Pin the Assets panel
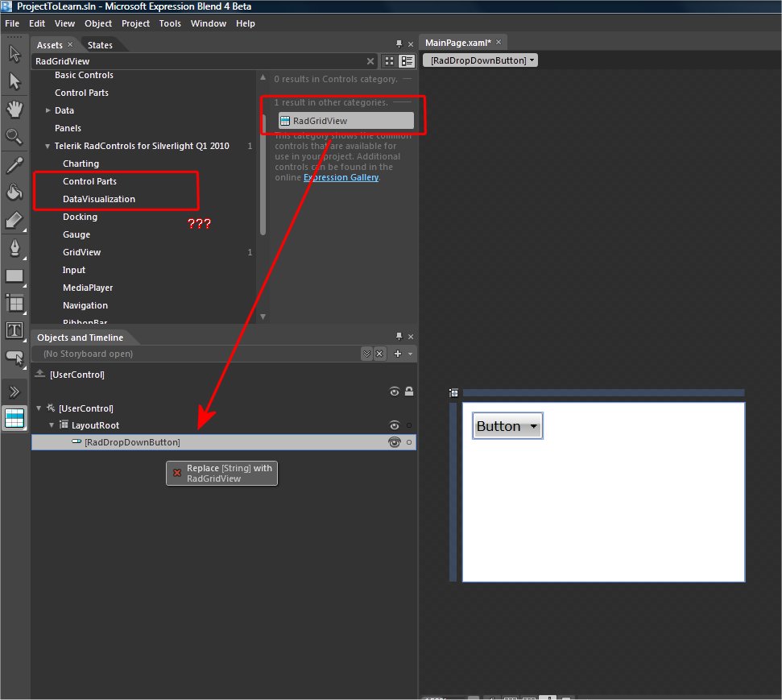 [x=399, y=44]
